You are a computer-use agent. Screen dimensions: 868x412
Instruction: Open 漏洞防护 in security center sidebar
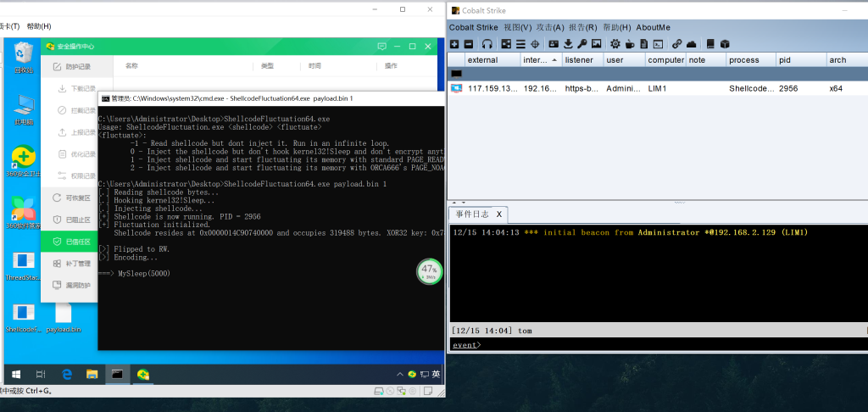[x=70, y=285]
